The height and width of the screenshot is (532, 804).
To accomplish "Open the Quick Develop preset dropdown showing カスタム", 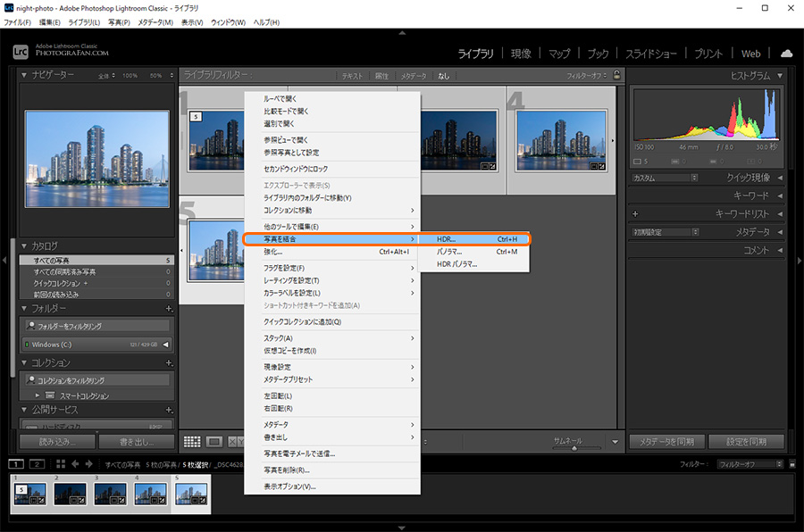I will click(665, 178).
